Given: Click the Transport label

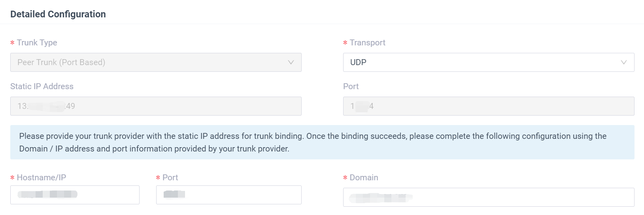Looking at the screenshot, I should tap(367, 43).
